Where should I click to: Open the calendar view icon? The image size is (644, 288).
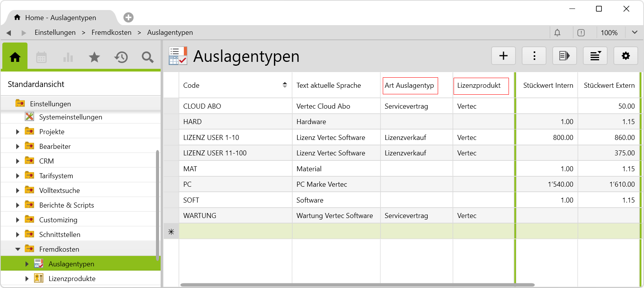(x=41, y=57)
